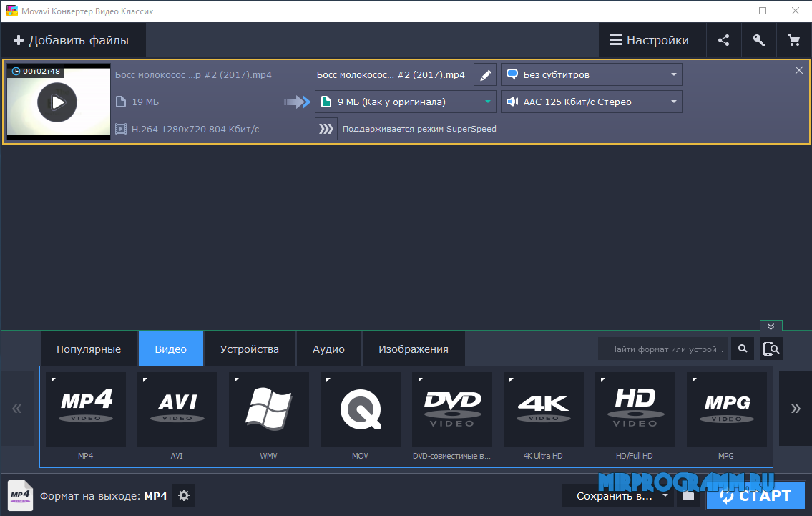Remove the file with X button
Image resolution: width=812 pixels, height=516 pixels.
pos(799,70)
